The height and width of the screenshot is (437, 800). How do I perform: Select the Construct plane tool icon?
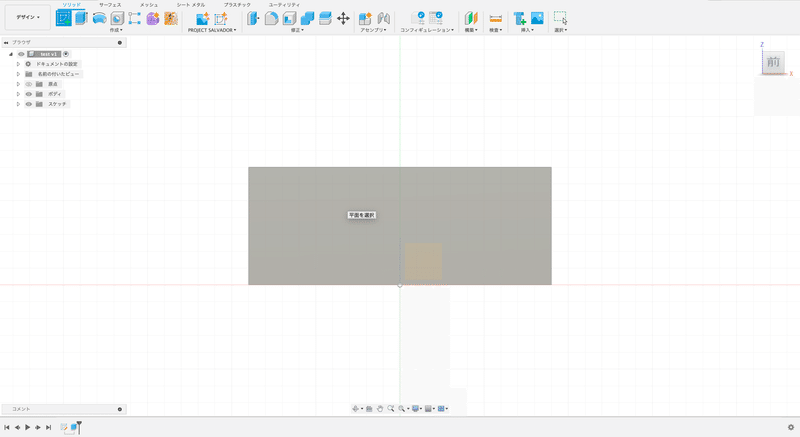(x=471, y=18)
